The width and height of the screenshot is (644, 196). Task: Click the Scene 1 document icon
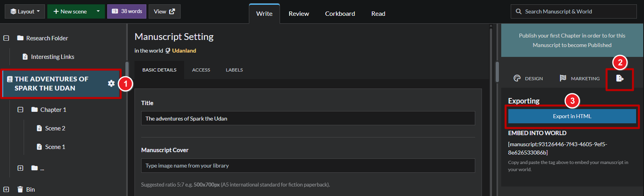pos(39,147)
